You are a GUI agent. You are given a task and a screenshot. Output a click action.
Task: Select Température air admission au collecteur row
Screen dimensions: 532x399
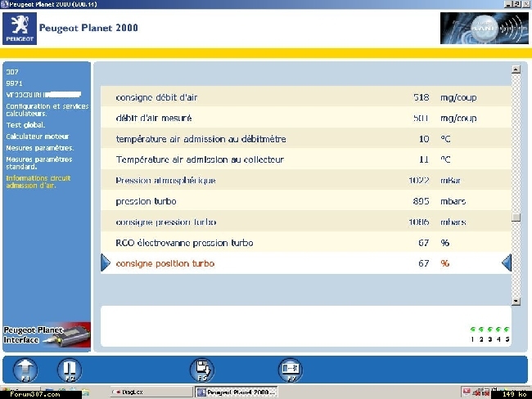(x=306, y=159)
